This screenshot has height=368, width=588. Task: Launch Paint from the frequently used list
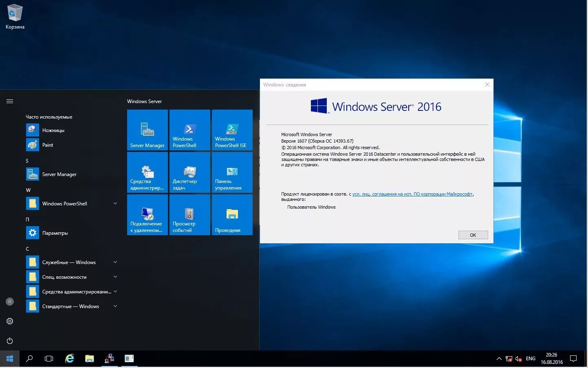tap(72, 145)
